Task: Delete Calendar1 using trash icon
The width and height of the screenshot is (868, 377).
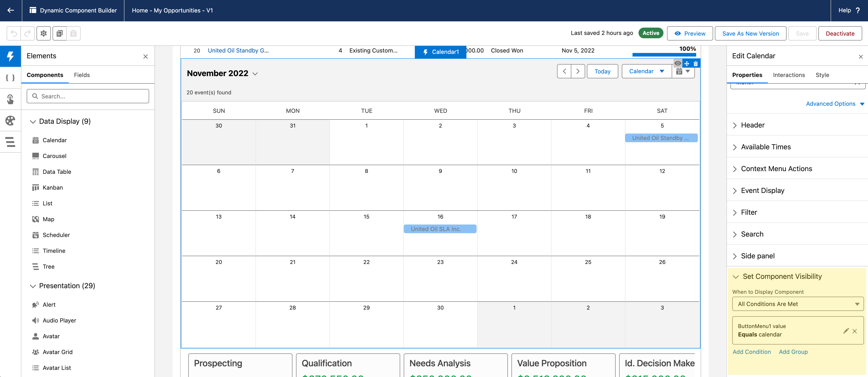Action: click(696, 63)
